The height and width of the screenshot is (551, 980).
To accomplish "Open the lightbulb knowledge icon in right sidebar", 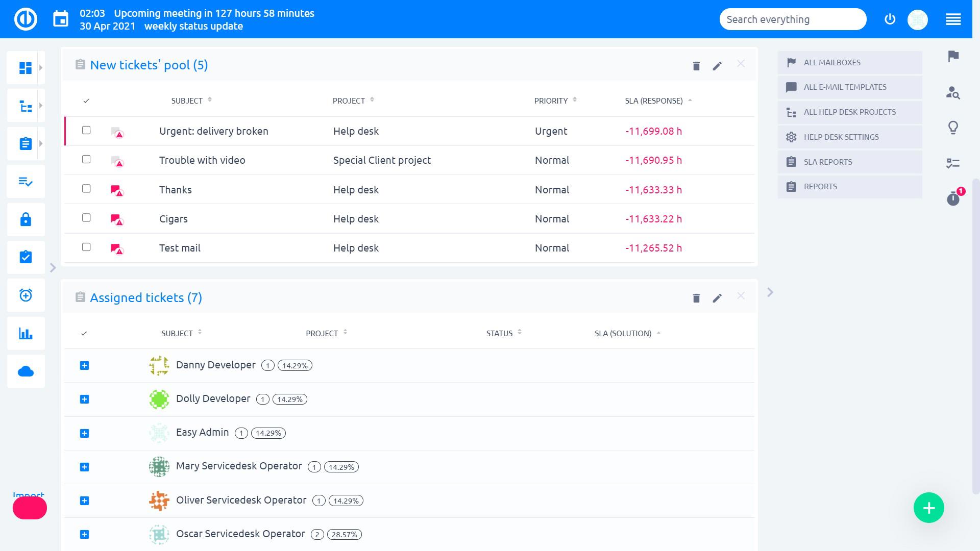I will pyautogui.click(x=952, y=128).
